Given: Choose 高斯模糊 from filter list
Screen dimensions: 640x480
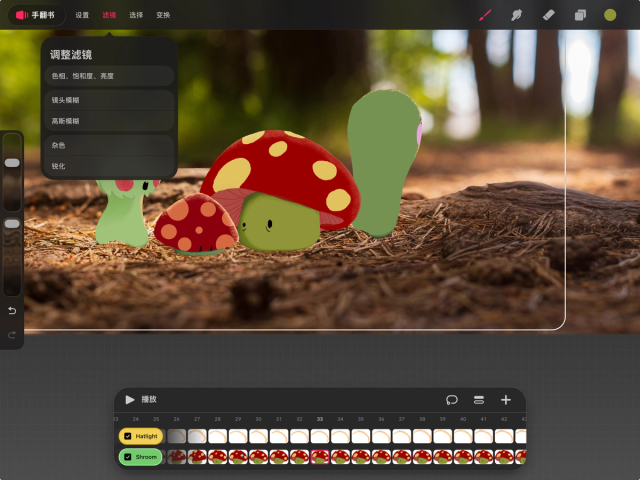Looking at the screenshot, I should [x=109, y=121].
